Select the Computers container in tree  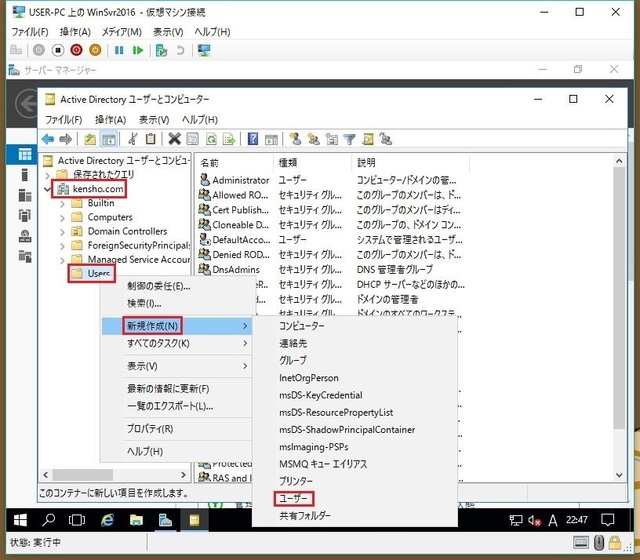click(x=109, y=217)
